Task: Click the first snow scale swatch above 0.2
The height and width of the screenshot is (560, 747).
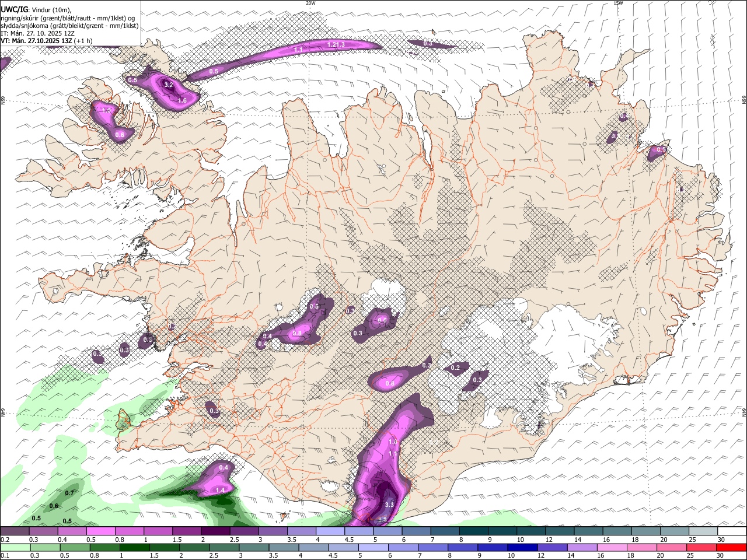Action: (15, 531)
